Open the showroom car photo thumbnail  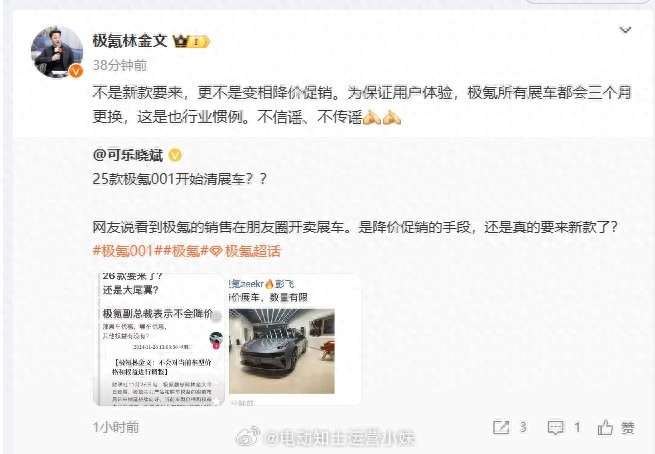294,339
